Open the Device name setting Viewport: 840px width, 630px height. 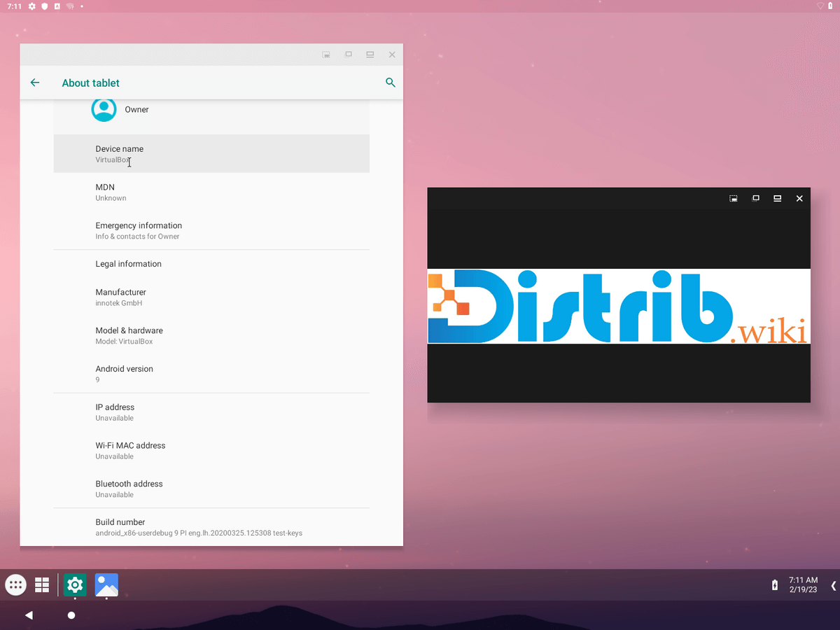211,154
